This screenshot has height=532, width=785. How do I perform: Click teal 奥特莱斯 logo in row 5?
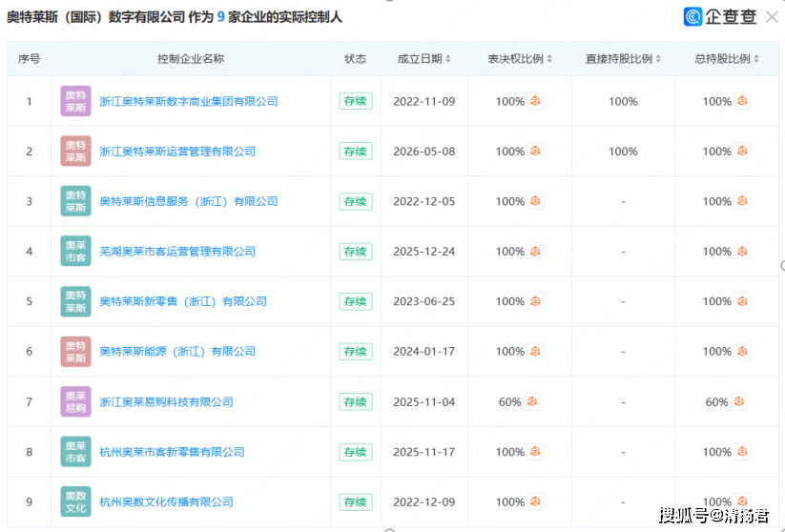(75, 301)
